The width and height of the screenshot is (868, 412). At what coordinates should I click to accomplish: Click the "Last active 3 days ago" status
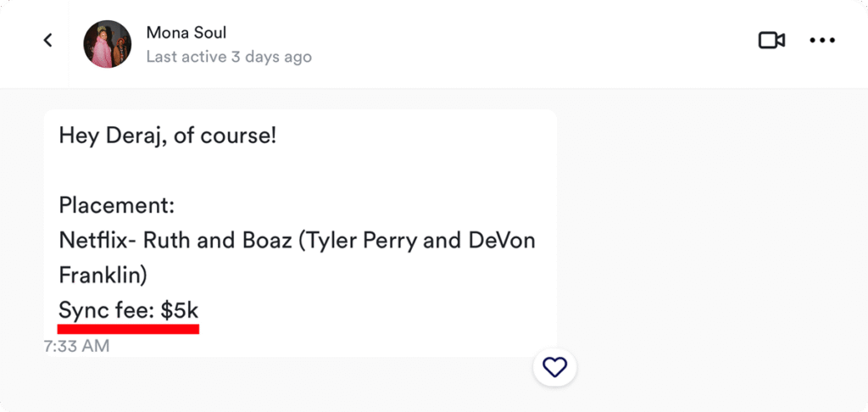coord(229,57)
